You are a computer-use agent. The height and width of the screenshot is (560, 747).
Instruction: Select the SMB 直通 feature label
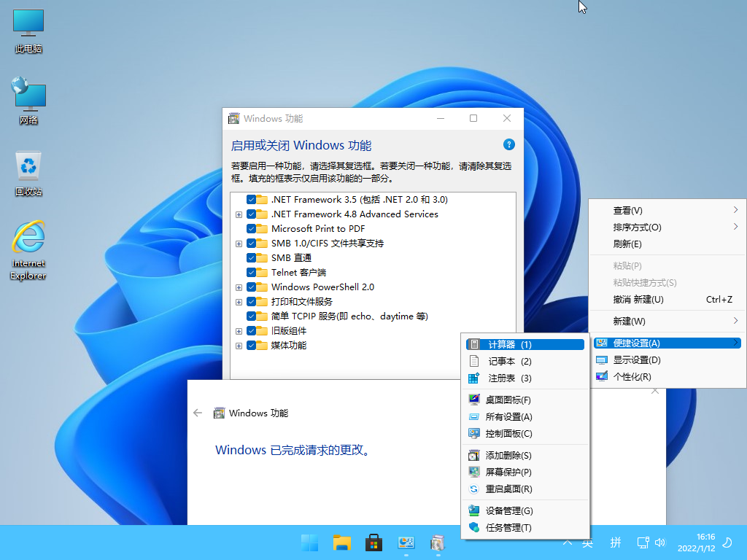tap(292, 258)
